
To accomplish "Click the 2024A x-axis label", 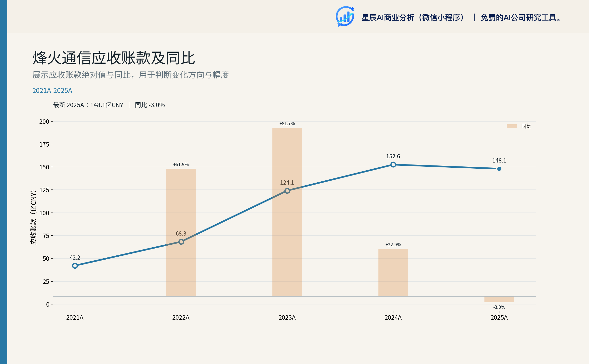I will (x=393, y=318).
